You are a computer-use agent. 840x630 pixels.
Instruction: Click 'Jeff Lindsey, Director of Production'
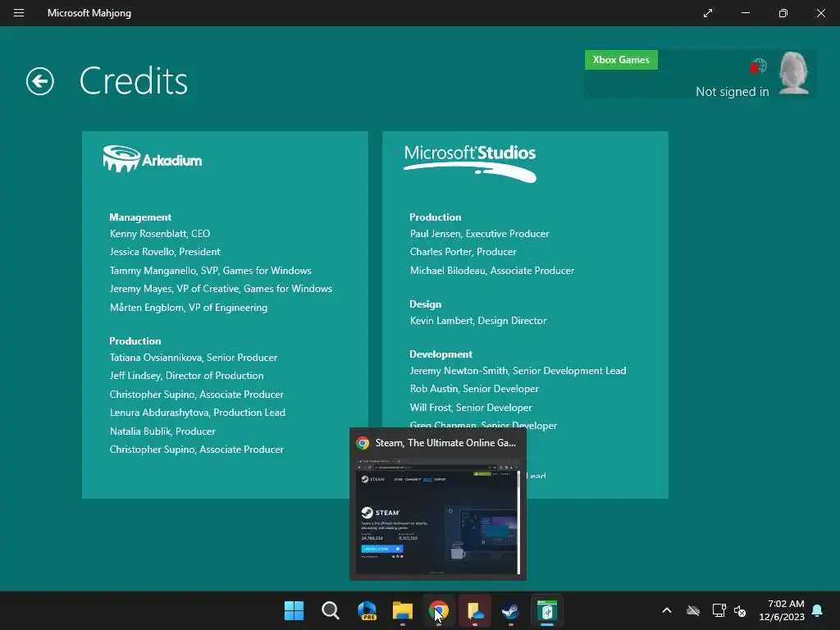pyautogui.click(x=186, y=376)
